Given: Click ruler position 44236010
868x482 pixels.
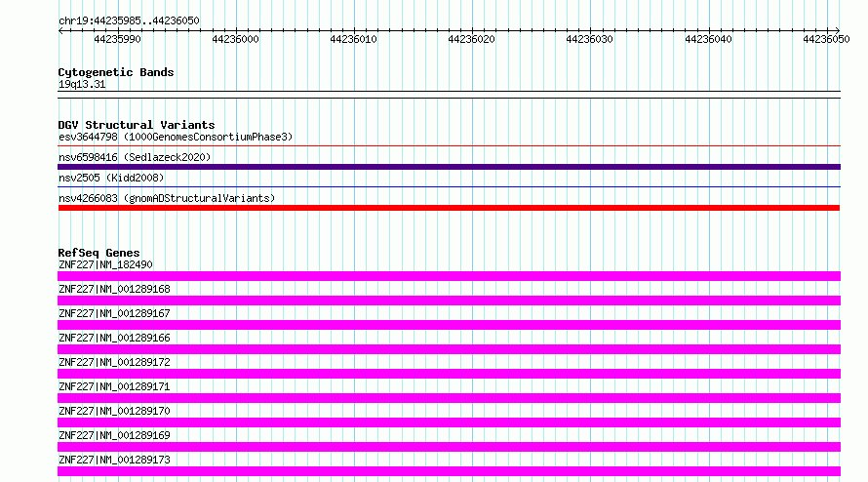Looking at the screenshot, I should tap(353, 39).
